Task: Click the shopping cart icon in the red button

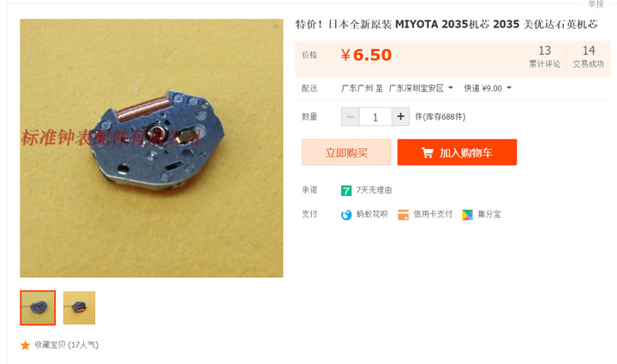Action: coord(428,152)
